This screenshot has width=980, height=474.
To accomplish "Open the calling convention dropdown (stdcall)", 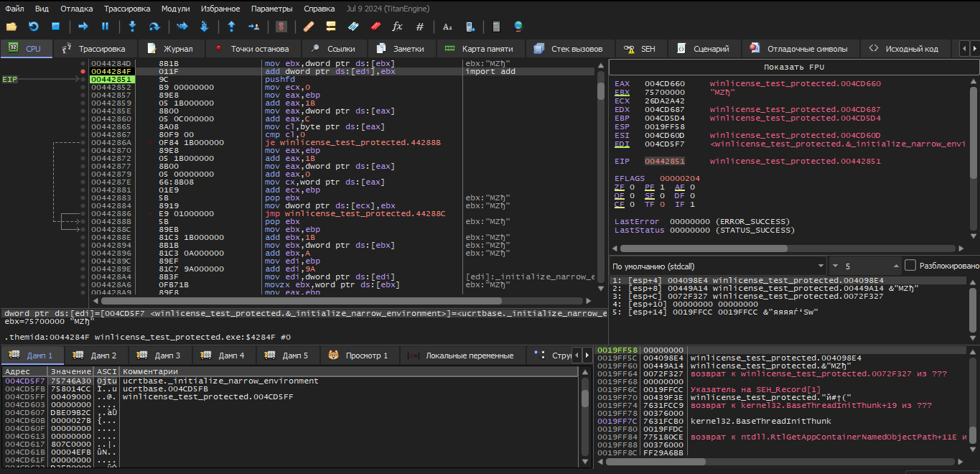I will pos(717,265).
